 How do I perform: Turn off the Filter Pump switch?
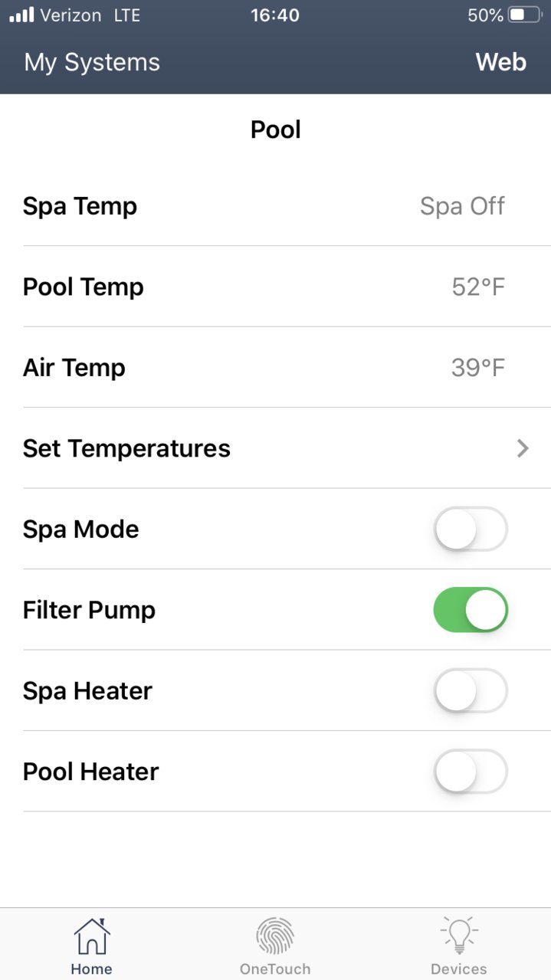pyautogui.click(x=471, y=610)
